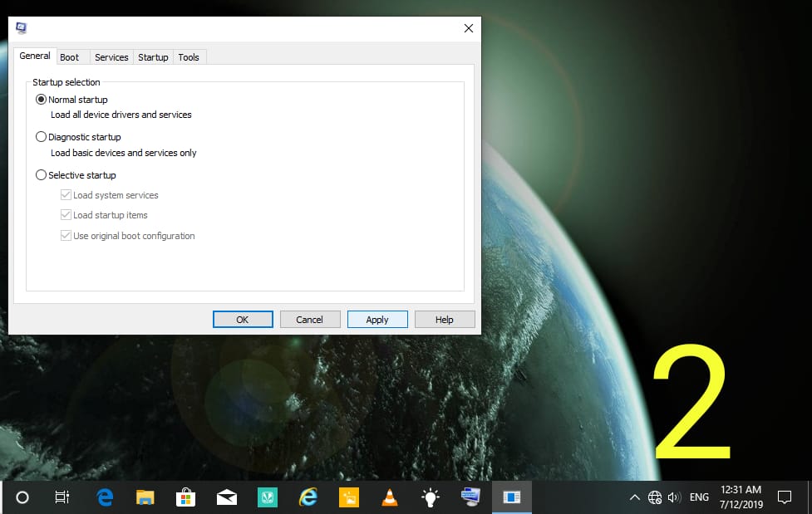Image resolution: width=812 pixels, height=514 pixels.
Task: Open the clock showing 12:31 AM
Action: (741, 497)
